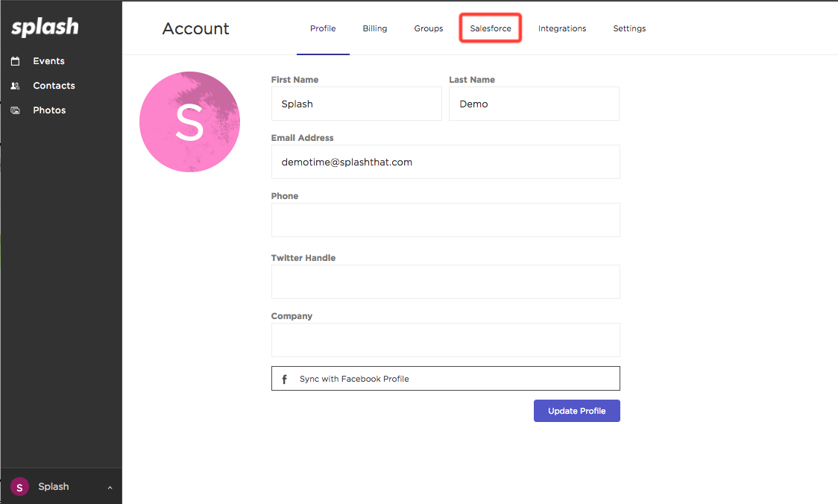Click the Contacts people icon
This screenshot has width=838, height=504.
click(x=16, y=86)
